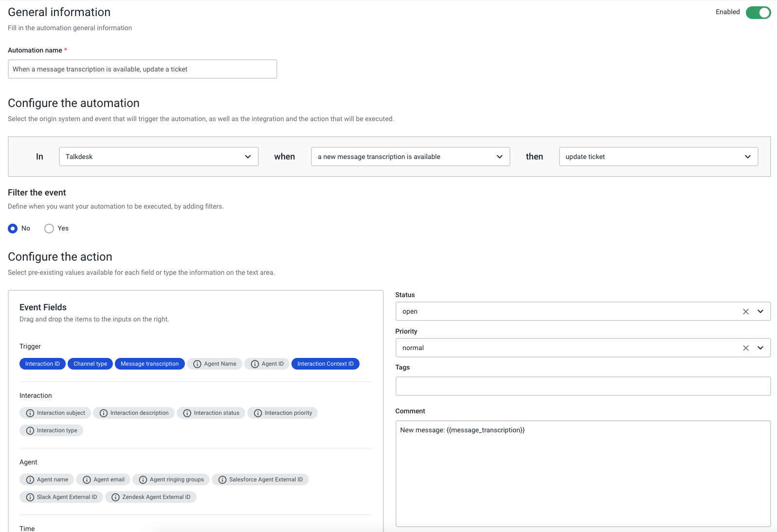The image size is (777, 532).
Task: Open the 'update ticket' action dropdown
Action: click(658, 157)
